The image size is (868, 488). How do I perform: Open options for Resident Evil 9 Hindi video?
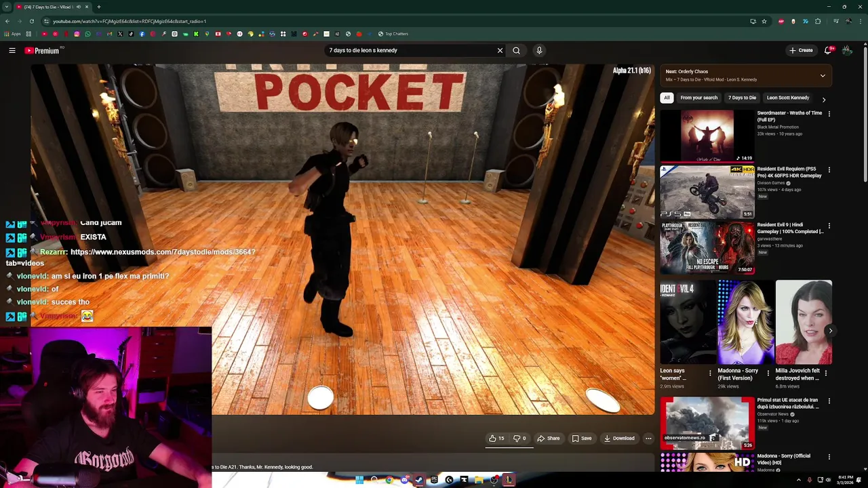(829, 225)
